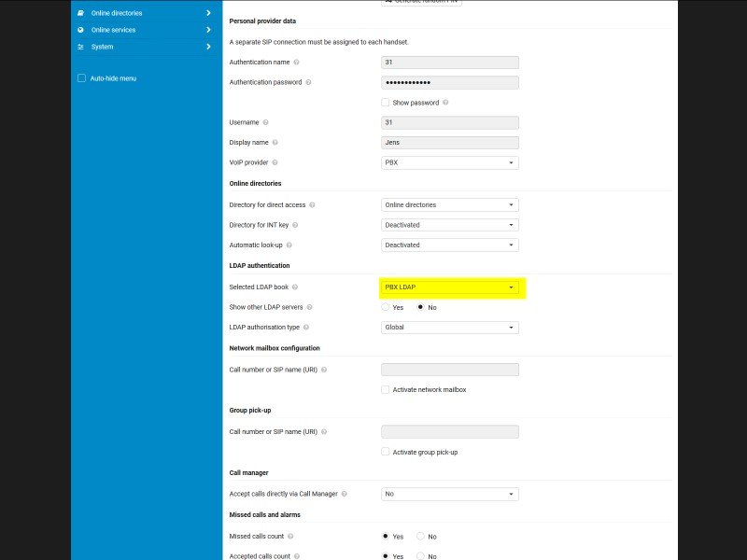Click the System sliders icon in sidebar
The height and width of the screenshot is (560, 747).
coord(80,47)
